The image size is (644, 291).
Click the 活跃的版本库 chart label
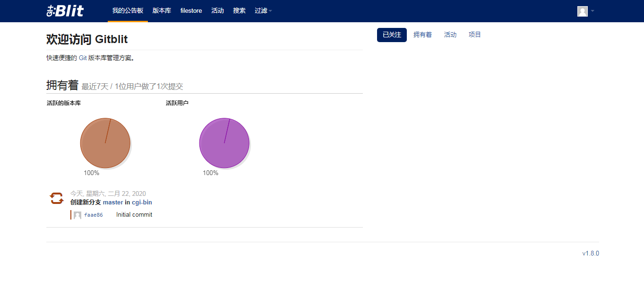64,103
